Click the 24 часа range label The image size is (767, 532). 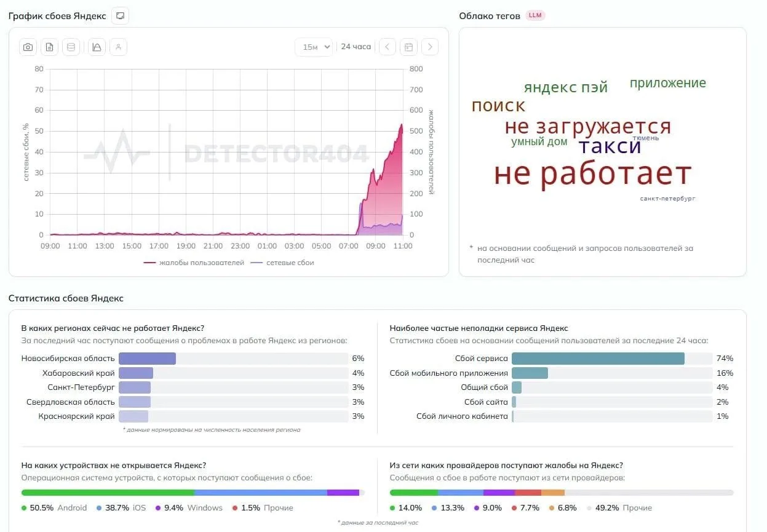[x=356, y=47]
